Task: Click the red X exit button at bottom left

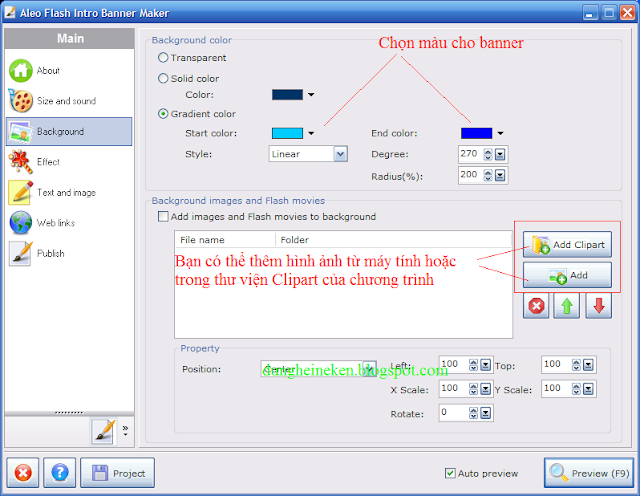Action: (23, 473)
